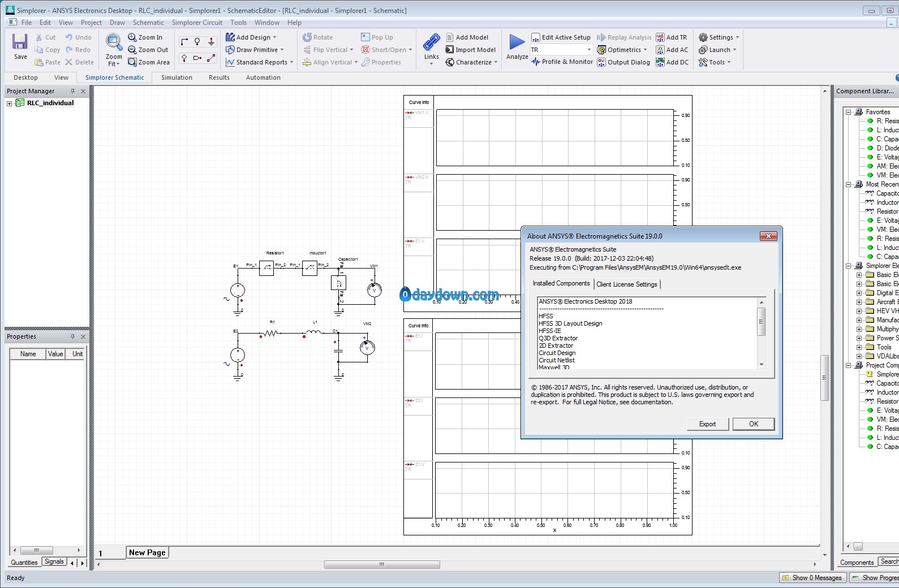Click the Output Dialog icon

pyautogui.click(x=601, y=62)
